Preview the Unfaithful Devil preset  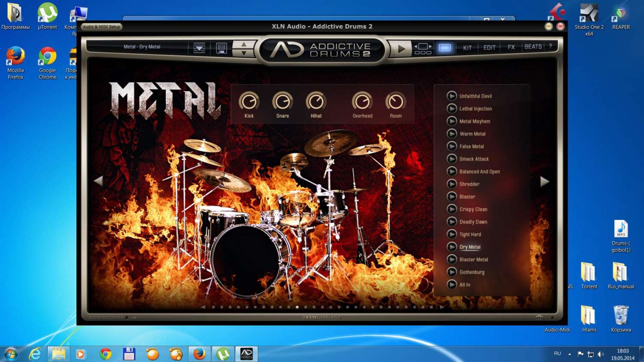point(452,96)
